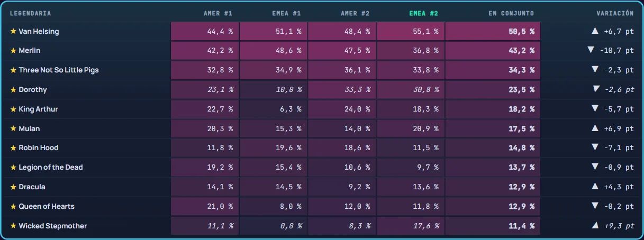This screenshot has width=644, height=240.
Task: Select the Queen of Hearts name
Action: (47, 207)
